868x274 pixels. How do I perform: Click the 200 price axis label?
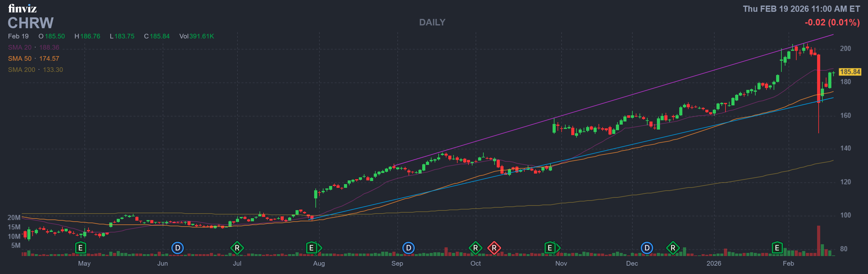point(845,48)
